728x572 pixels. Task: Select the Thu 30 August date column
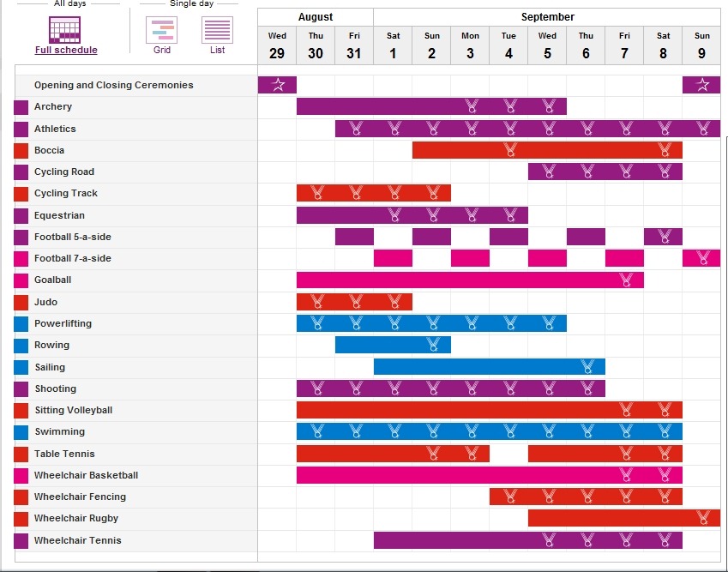316,45
